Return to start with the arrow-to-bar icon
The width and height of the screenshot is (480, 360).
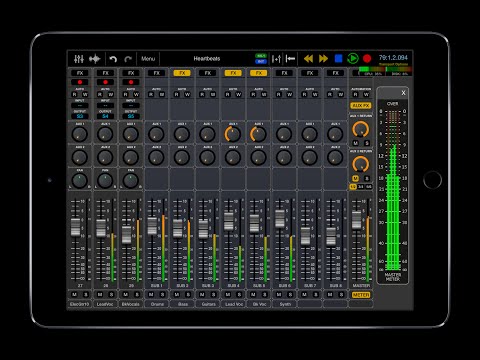coord(290,59)
